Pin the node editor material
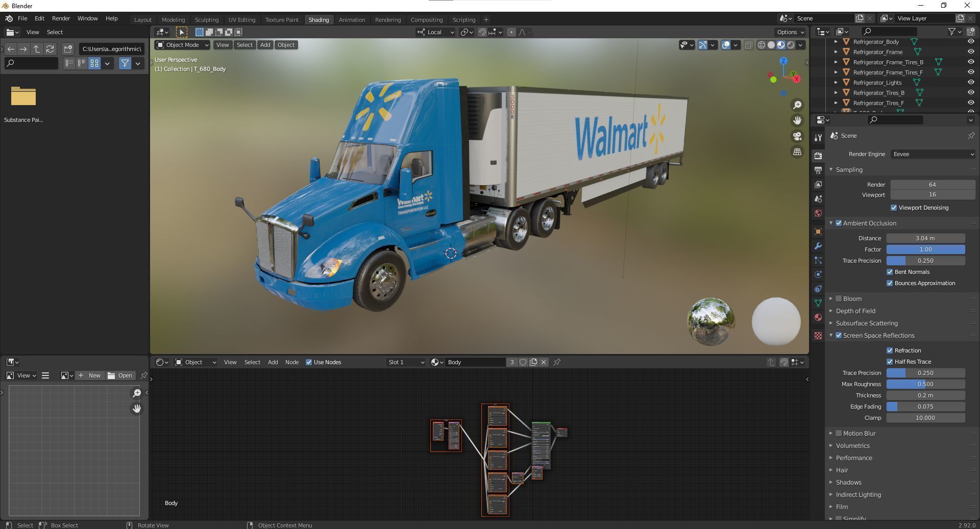The width and height of the screenshot is (980, 529). pyautogui.click(x=557, y=362)
